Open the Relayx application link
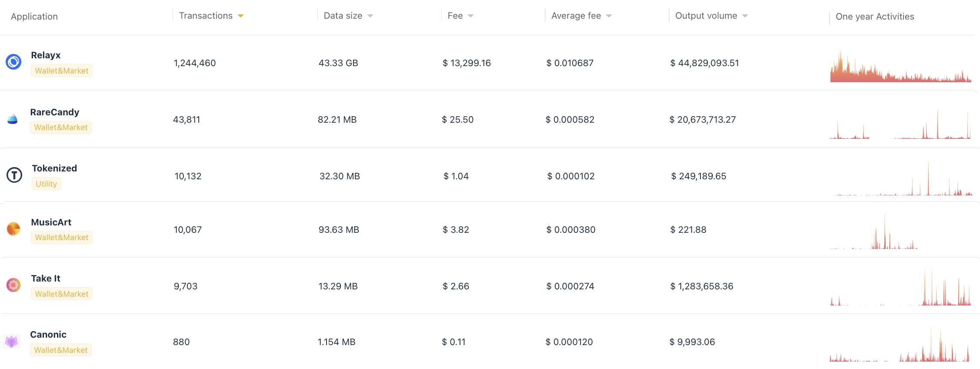This screenshot has width=980, height=369. pos(46,55)
